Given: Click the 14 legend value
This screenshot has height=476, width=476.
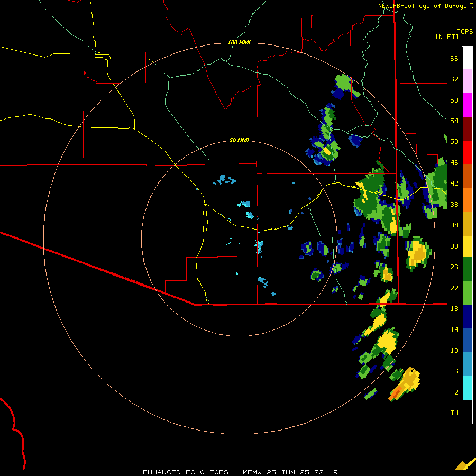Looking at the screenshot, I should click(454, 329).
